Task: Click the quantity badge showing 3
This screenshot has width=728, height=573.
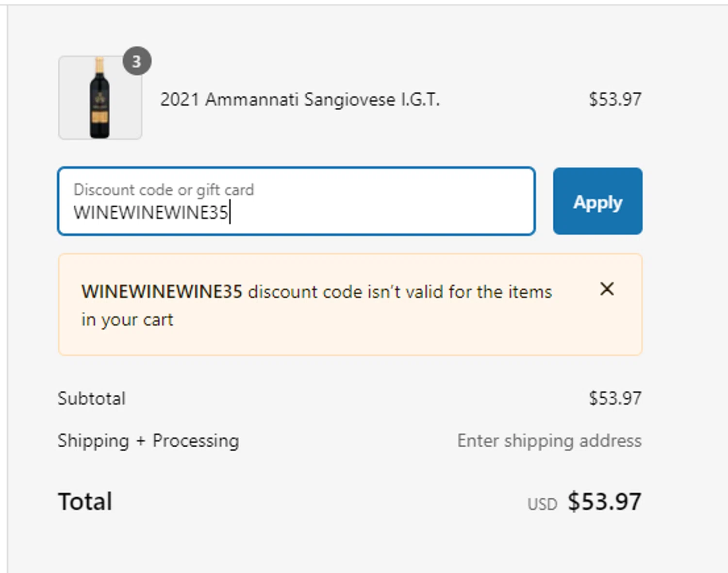Action: coord(137,61)
